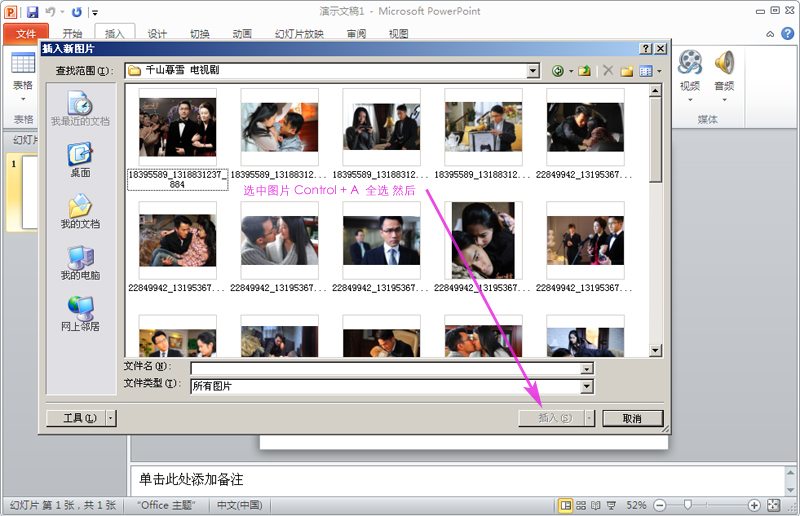Create a new folder in dialog
Screen dimensions: 800x516
coord(627,71)
